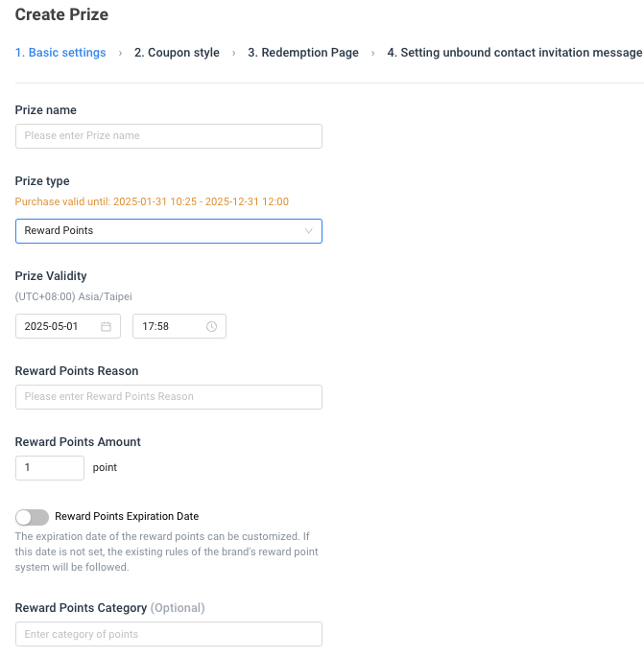Screen dimensions: 644x657
Task: Open the calendar icon in Prize Validity
Action: pyautogui.click(x=107, y=326)
